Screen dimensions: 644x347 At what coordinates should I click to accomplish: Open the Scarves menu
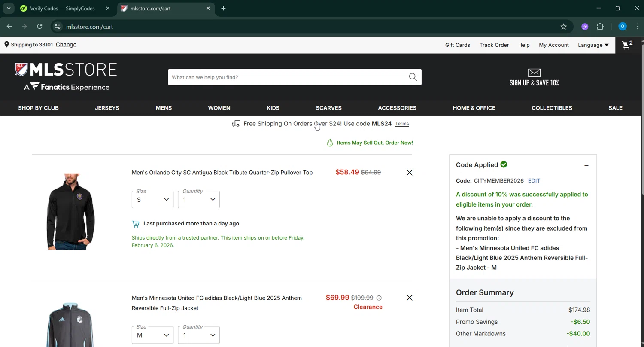pyautogui.click(x=328, y=108)
